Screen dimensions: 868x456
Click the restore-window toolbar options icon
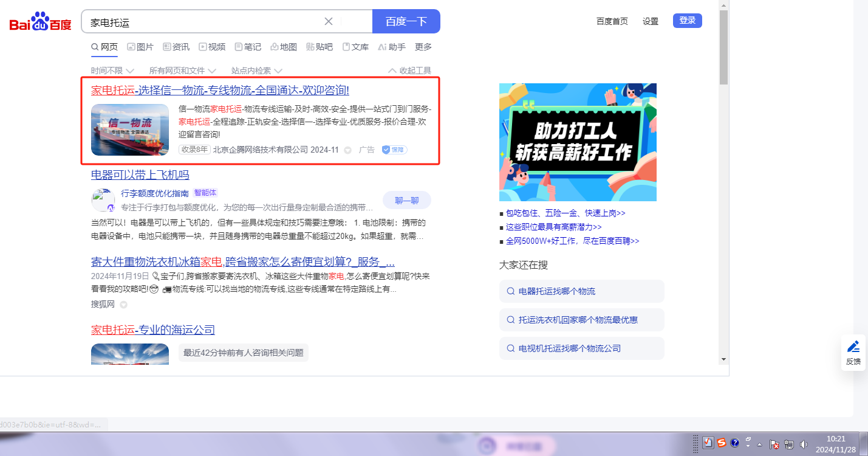[x=748, y=439]
